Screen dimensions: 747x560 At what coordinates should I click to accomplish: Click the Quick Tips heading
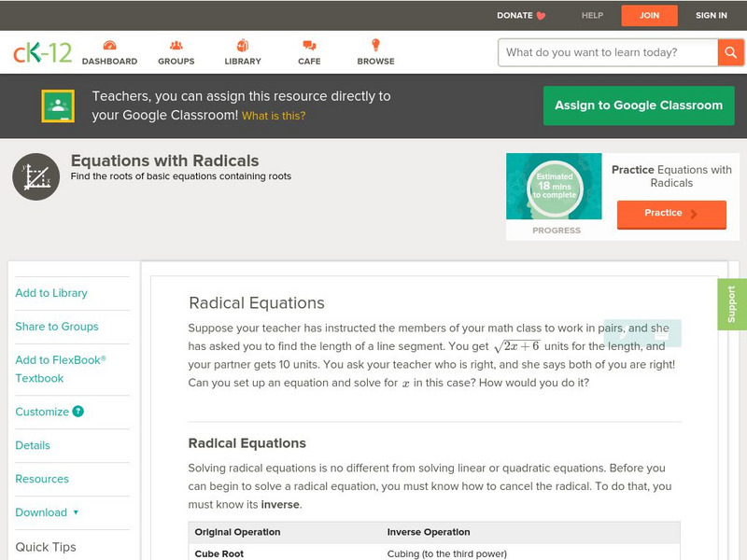46,547
